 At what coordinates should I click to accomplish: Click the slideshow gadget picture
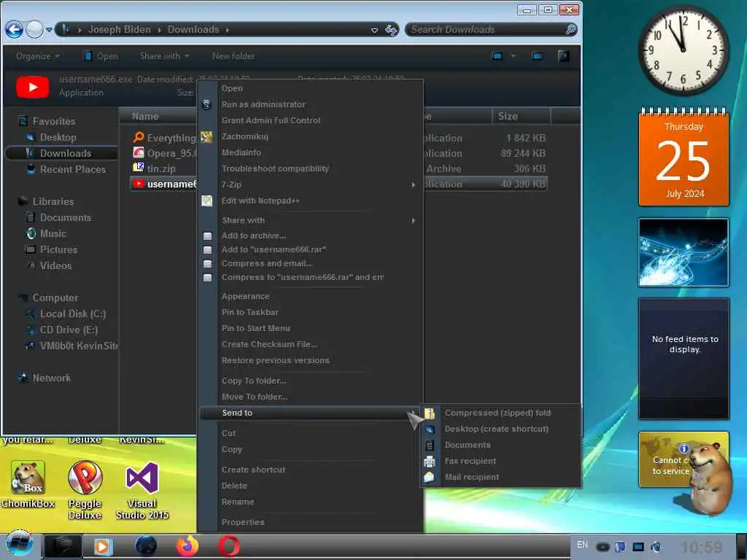(683, 252)
